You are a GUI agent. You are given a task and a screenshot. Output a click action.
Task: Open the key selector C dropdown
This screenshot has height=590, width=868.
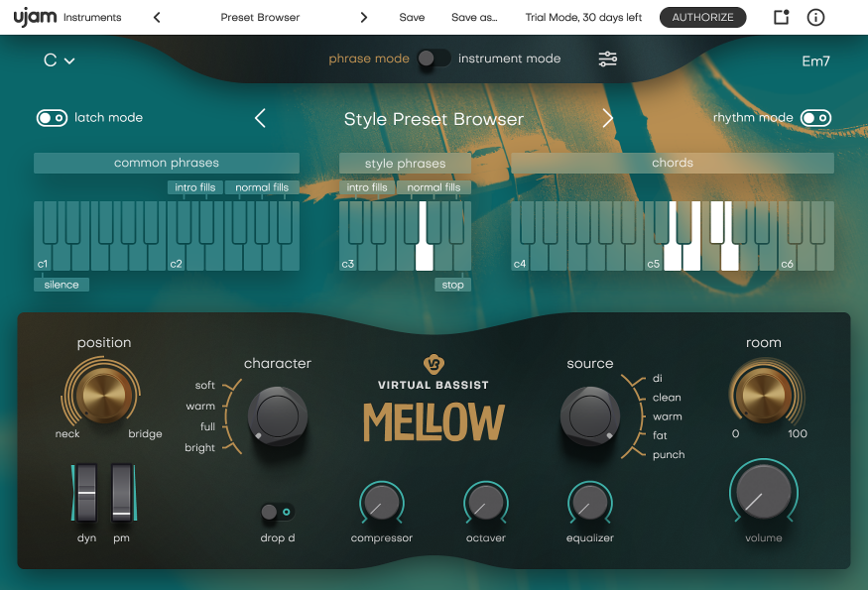[x=60, y=59]
